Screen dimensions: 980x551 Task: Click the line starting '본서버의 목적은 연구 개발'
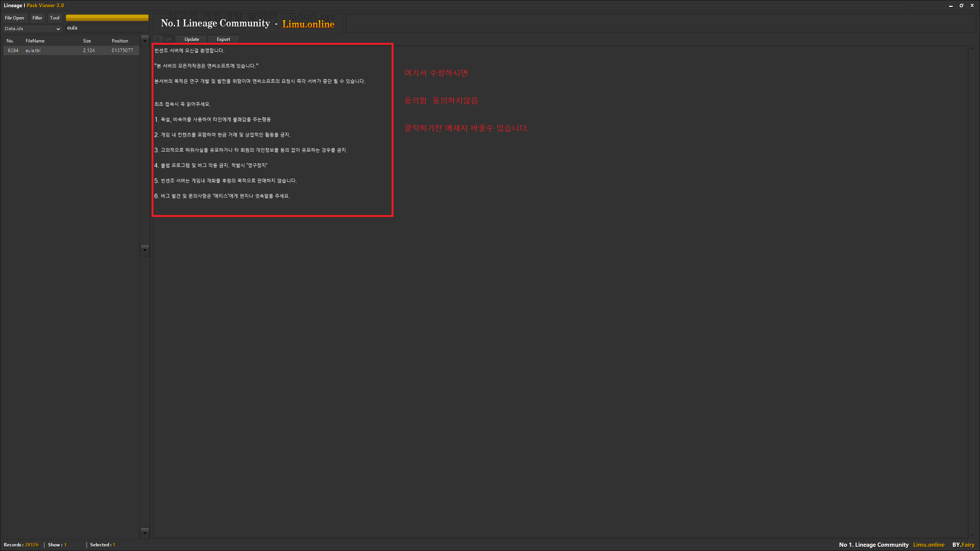[x=260, y=82]
